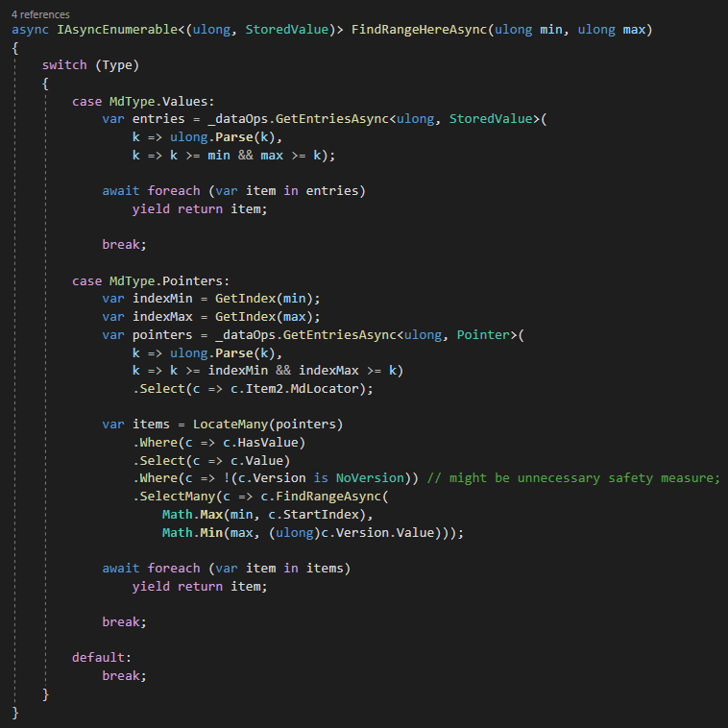Click 'indexMin' variable declaration

point(162,299)
